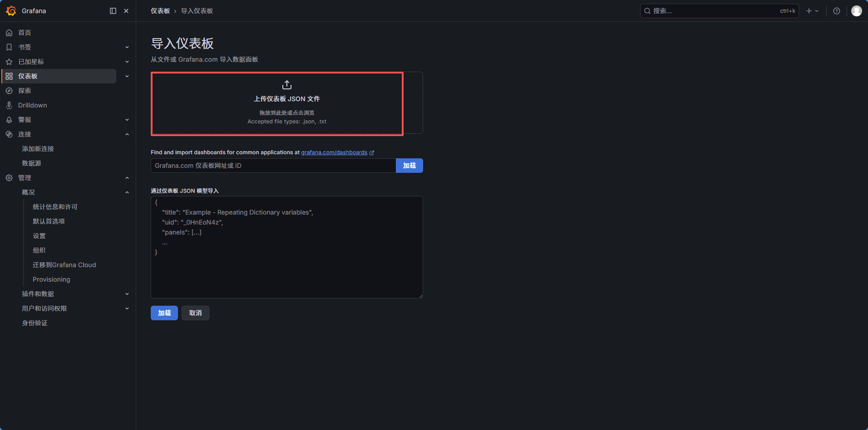
Task: Expand the 已加星标 section chevron
Action: [x=127, y=62]
